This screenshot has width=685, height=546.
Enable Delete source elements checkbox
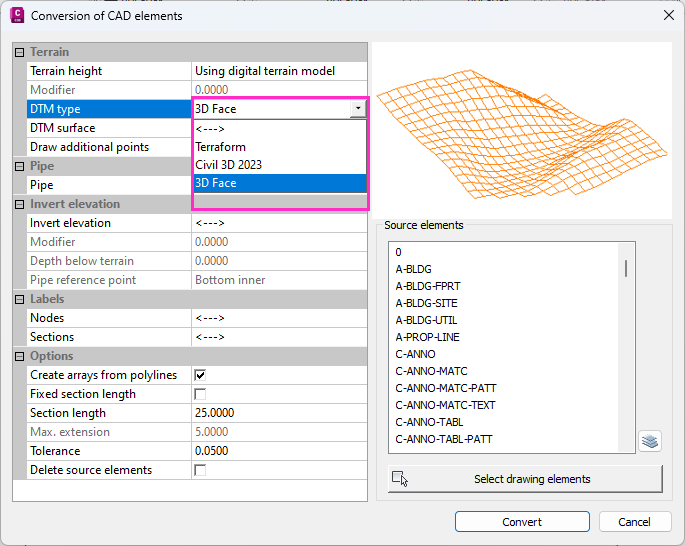point(200,470)
